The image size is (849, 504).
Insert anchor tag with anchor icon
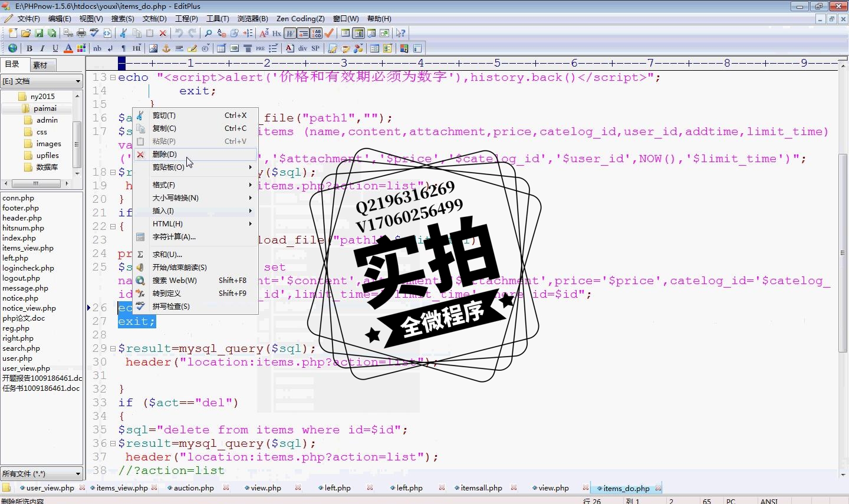tap(166, 48)
